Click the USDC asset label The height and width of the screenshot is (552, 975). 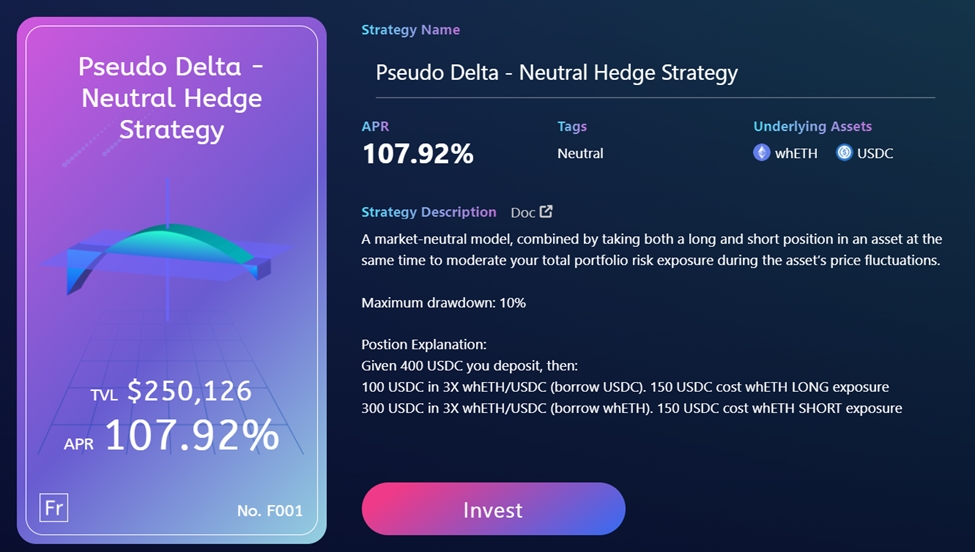tap(875, 154)
